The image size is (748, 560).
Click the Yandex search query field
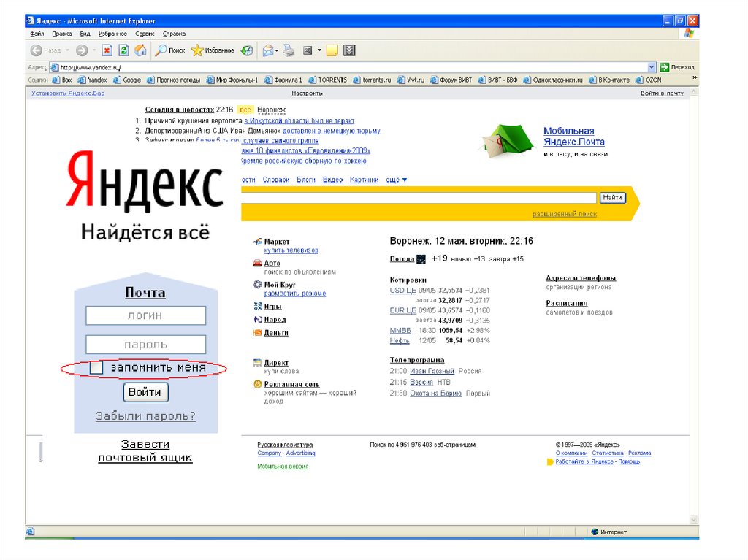point(419,197)
